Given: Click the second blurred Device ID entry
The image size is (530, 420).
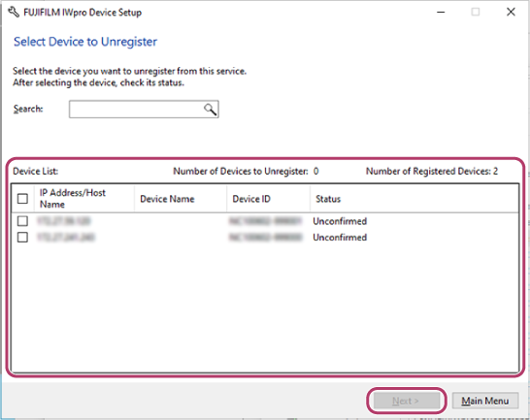Looking at the screenshot, I should (x=265, y=238).
